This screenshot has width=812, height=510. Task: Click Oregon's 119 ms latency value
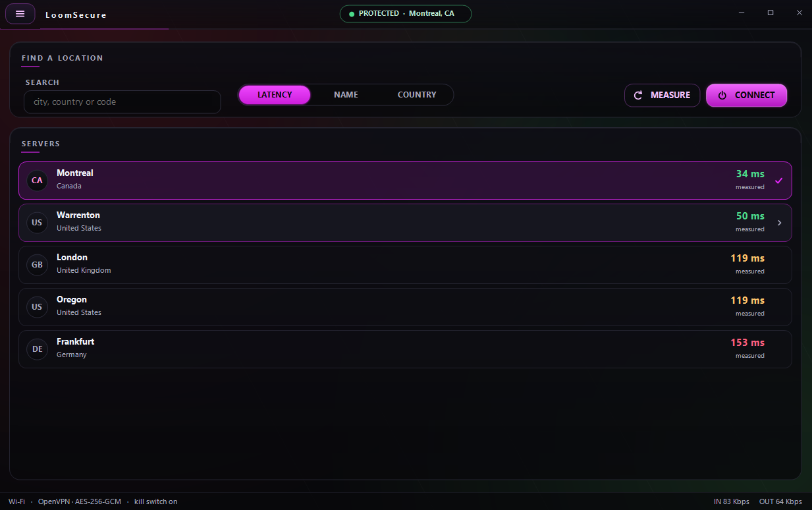point(747,300)
